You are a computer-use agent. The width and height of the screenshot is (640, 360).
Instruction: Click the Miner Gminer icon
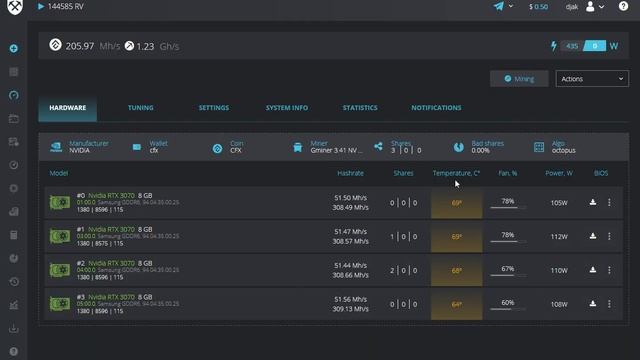pos(298,147)
